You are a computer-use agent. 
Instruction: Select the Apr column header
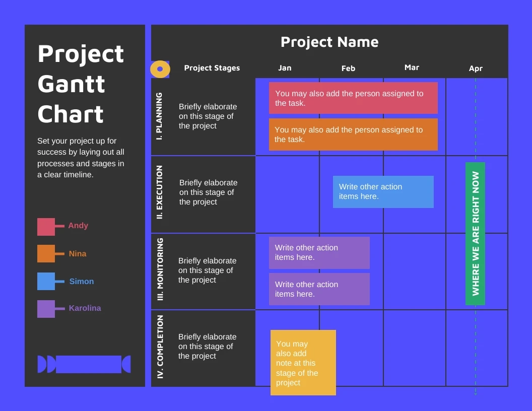pos(476,68)
